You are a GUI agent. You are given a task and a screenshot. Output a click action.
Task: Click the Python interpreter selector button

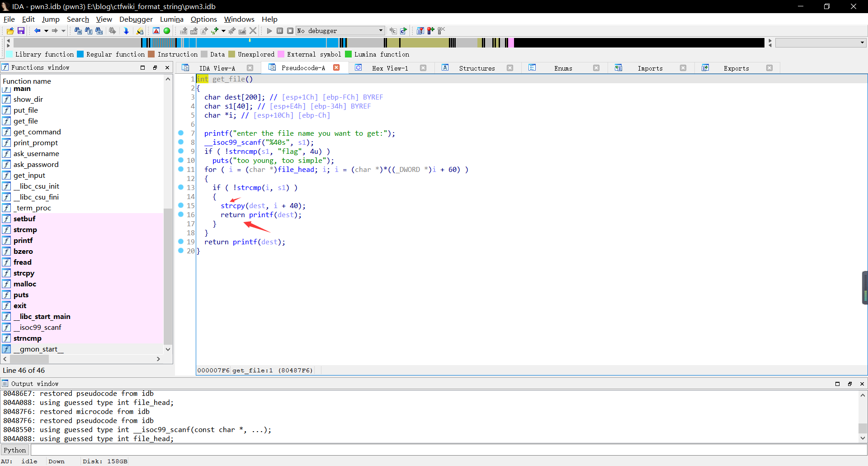point(15,450)
